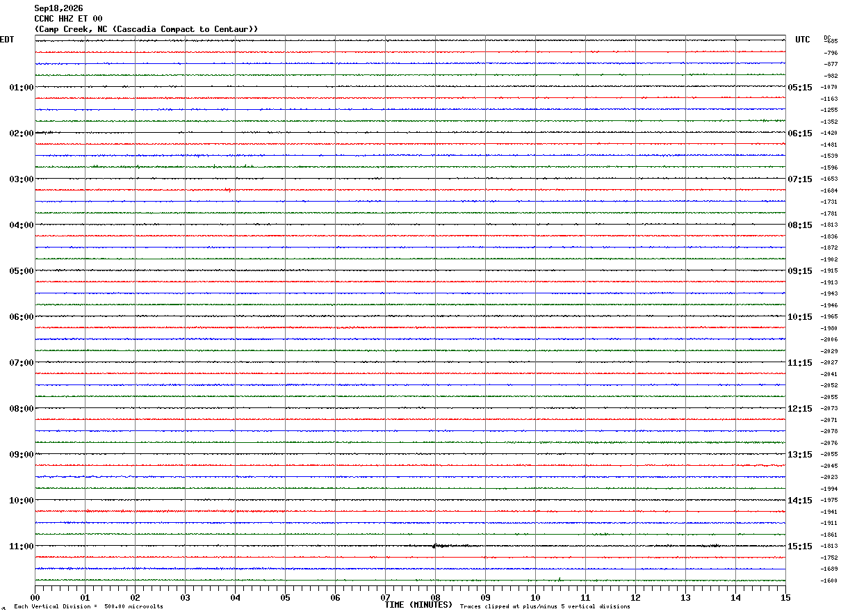This screenshot has height=616, width=841.
Task: Click the Camp Creek, NC station description
Action: point(146,29)
